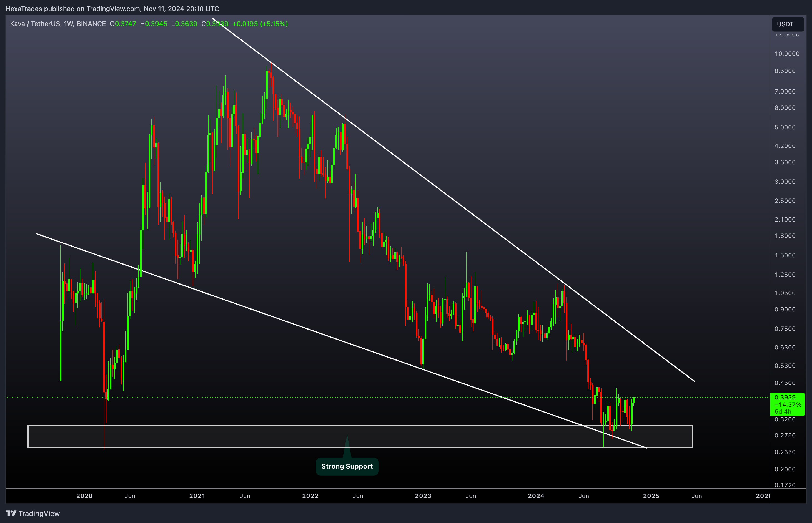
Task: Click the 6.0000 price axis label
Action: 785,108
